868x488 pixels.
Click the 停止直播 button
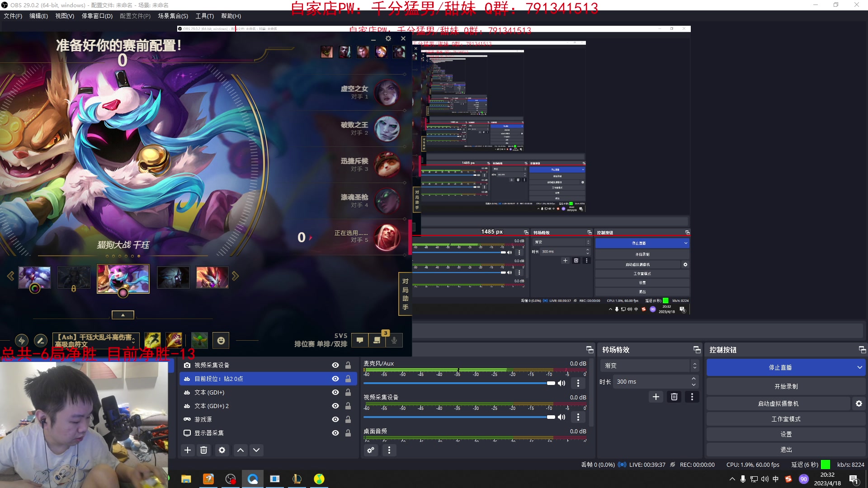780,367
